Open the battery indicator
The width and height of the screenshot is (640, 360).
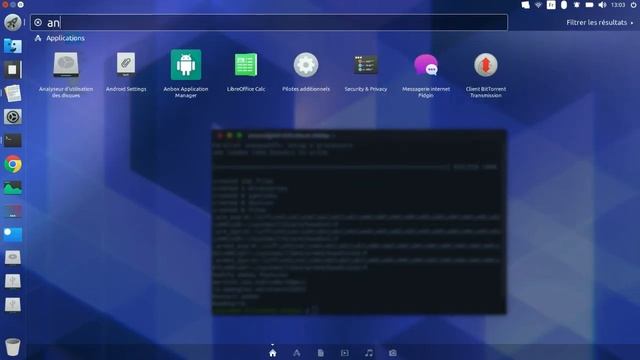click(x=589, y=5)
